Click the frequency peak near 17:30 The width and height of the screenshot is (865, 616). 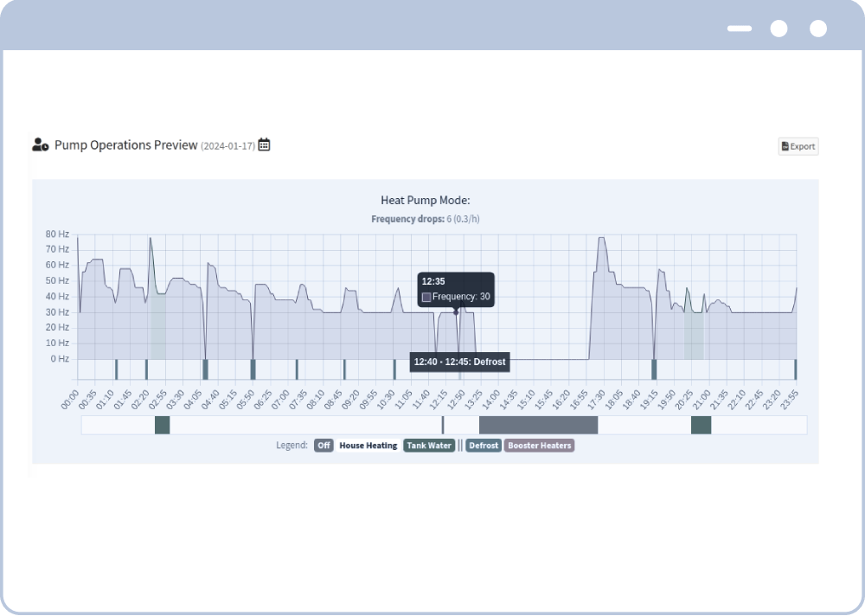[x=599, y=239]
